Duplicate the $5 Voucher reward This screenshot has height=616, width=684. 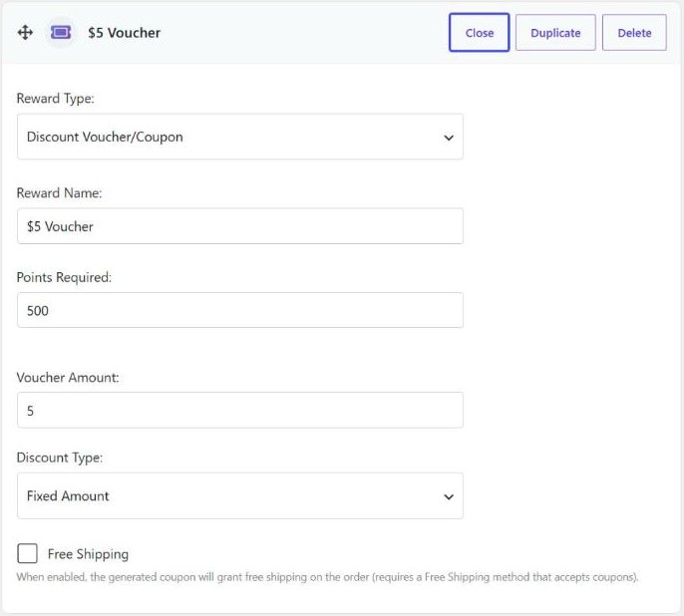(555, 33)
